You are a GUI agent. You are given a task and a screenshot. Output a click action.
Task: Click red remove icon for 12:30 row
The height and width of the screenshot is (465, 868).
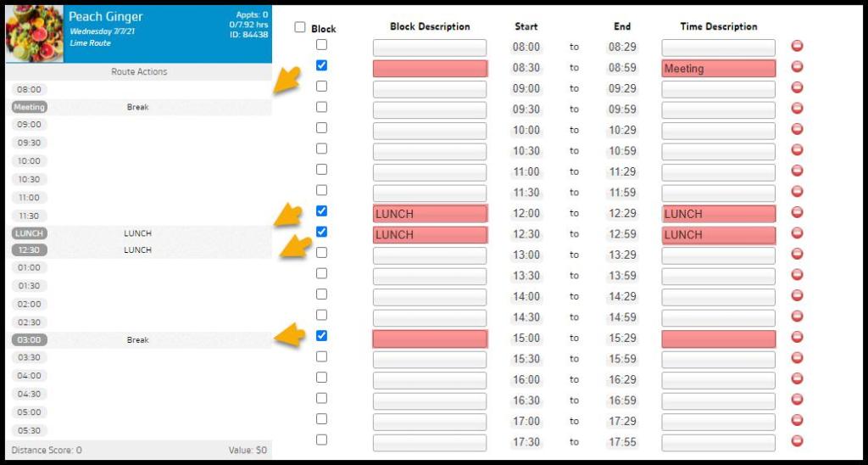coord(797,233)
